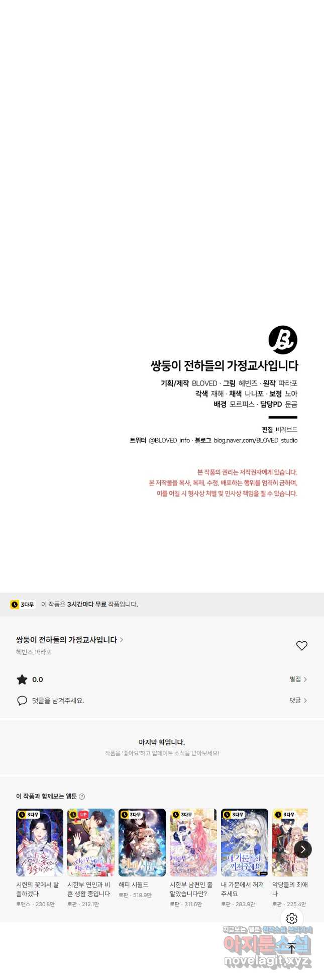Click the help question mark beside 이 작품과 함께보는 웹툰
Image resolution: width=324 pixels, height=980 pixels.
pyautogui.click(x=82, y=796)
